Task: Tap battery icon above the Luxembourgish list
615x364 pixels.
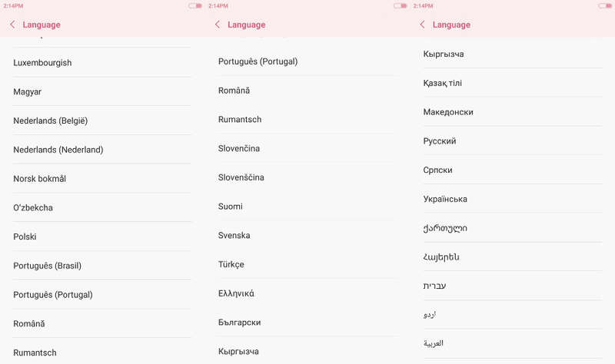Action: (x=195, y=6)
